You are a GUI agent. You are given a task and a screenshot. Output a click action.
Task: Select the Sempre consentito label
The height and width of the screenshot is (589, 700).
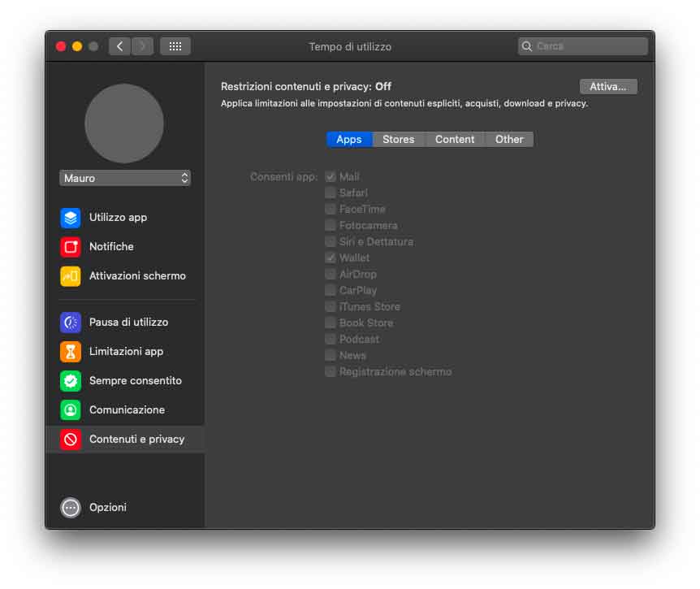(x=136, y=381)
